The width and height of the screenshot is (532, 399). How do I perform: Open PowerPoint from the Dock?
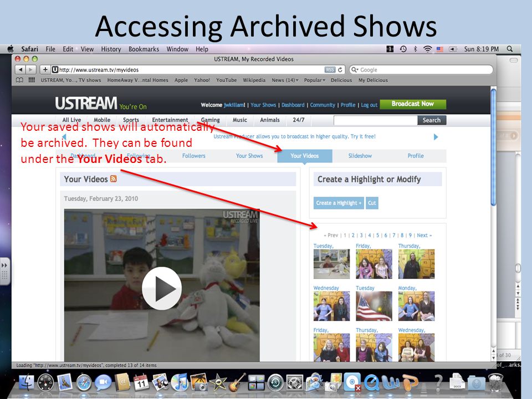410,382
